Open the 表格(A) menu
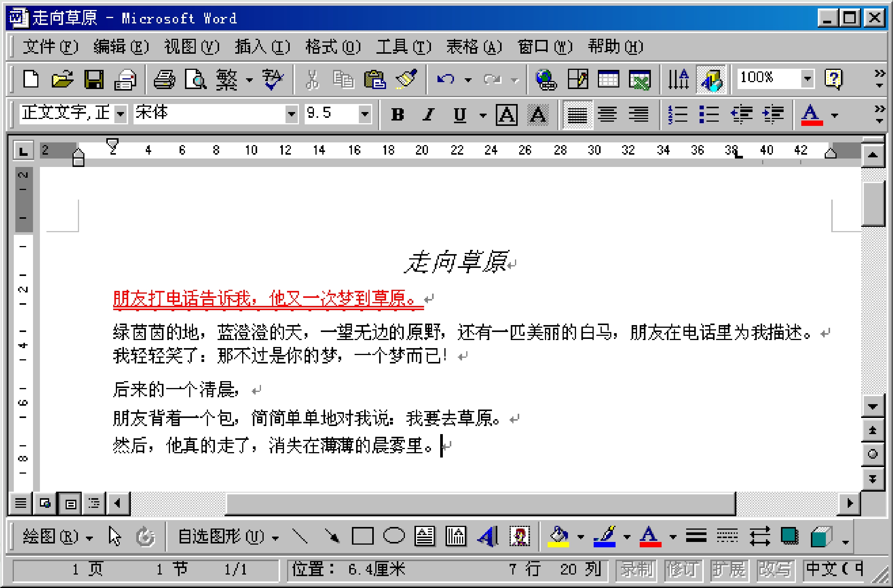893x588 pixels. tap(474, 47)
